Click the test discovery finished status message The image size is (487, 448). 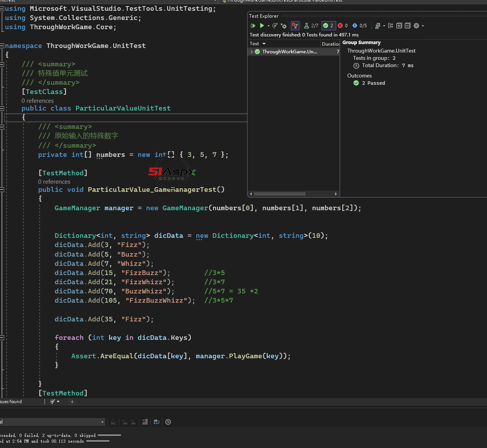click(304, 35)
